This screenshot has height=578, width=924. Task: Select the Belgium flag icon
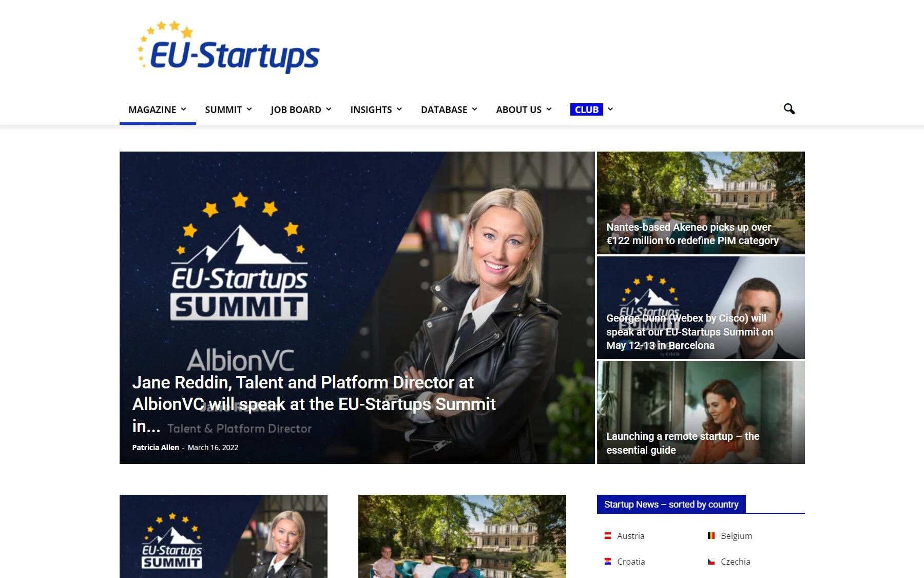pyautogui.click(x=711, y=536)
